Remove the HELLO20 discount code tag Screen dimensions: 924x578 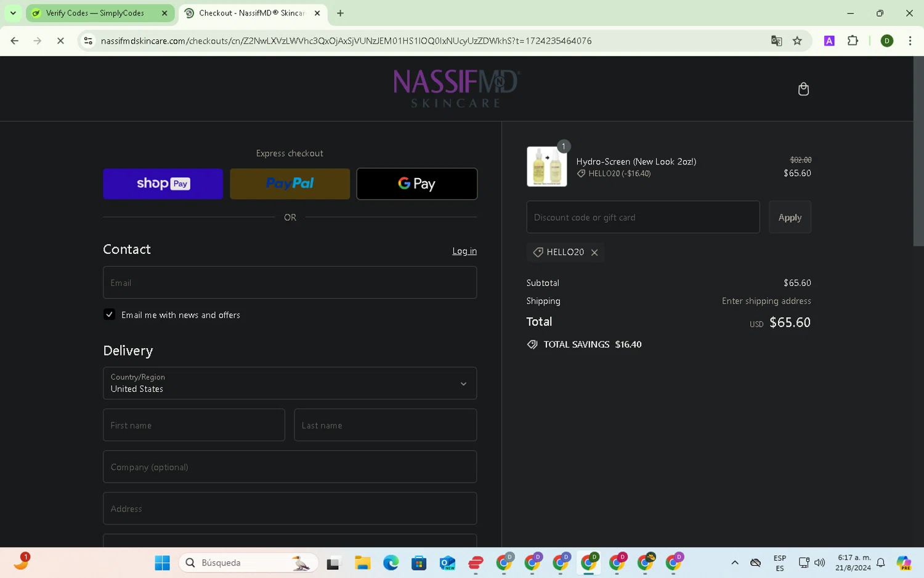[594, 252]
